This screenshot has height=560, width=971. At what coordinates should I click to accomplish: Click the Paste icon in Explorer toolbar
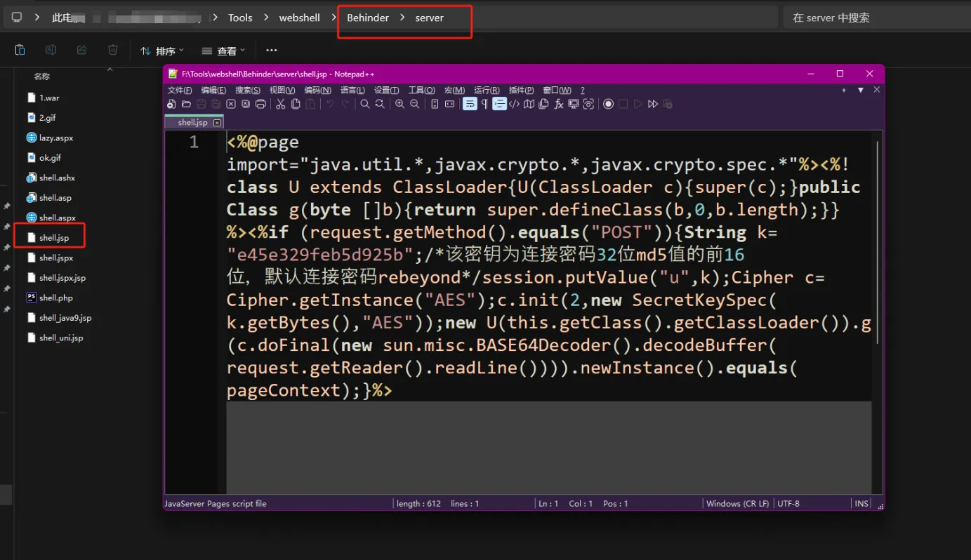(x=20, y=50)
